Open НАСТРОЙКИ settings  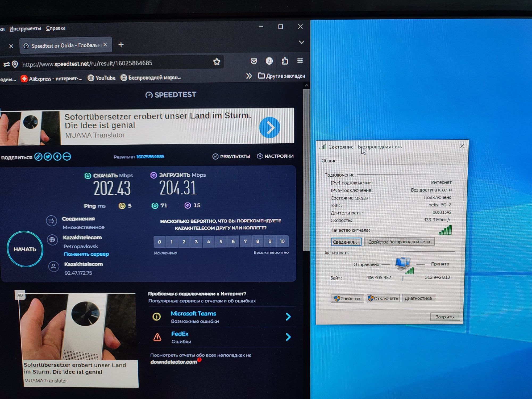275,156
